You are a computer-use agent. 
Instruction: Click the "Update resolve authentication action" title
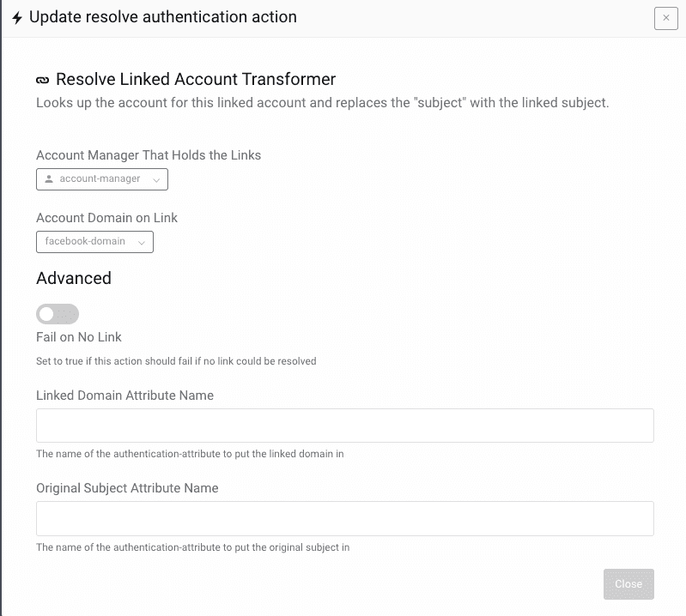click(x=163, y=17)
